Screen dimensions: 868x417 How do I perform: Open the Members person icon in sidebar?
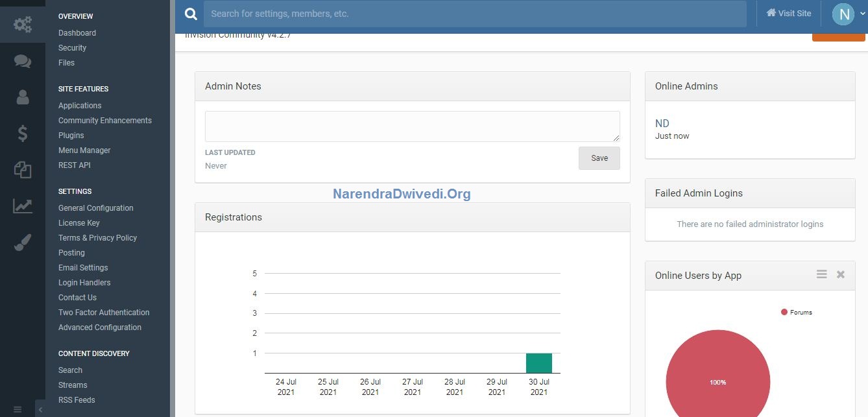click(x=22, y=97)
